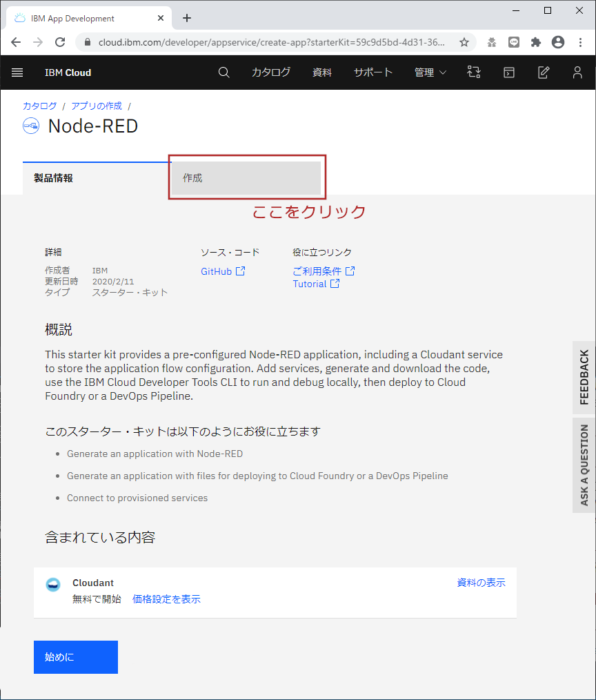Click the Node-RED logo icon
The width and height of the screenshot is (596, 700).
pyautogui.click(x=31, y=126)
